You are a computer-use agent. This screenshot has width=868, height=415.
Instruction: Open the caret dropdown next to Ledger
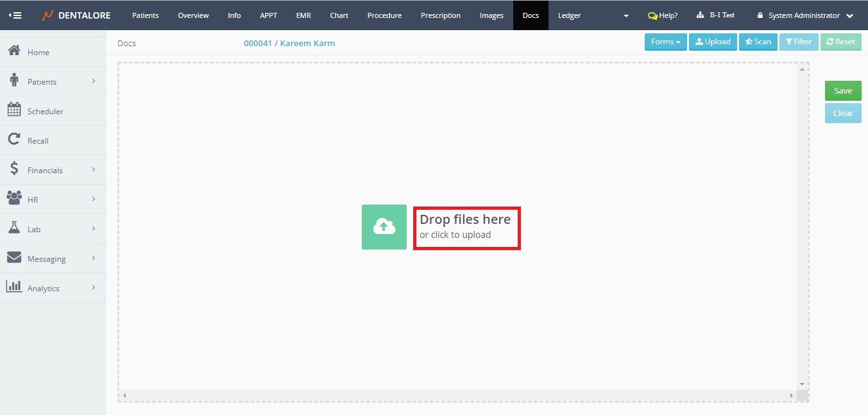pyautogui.click(x=626, y=15)
